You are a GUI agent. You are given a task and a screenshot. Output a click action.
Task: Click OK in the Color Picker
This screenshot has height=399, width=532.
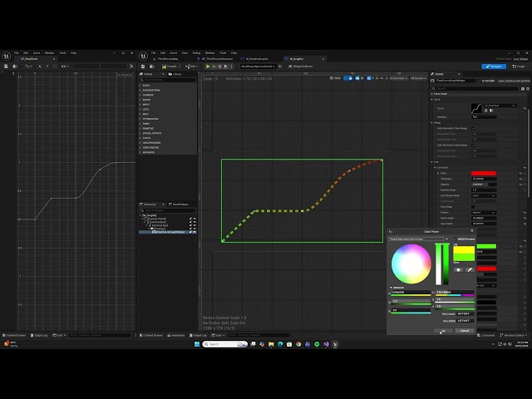[x=443, y=331]
